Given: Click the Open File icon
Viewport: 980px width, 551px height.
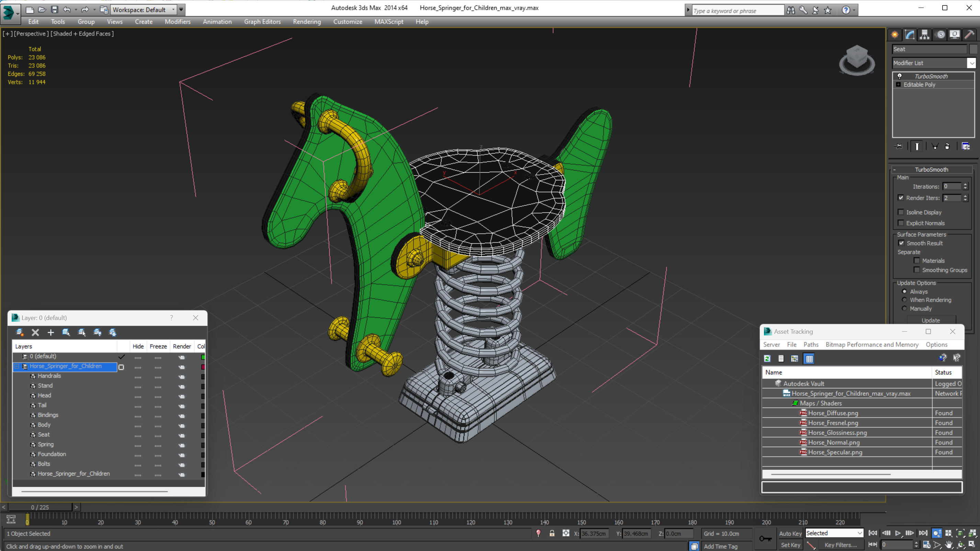Looking at the screenshot, I should (x=42, y=10).
